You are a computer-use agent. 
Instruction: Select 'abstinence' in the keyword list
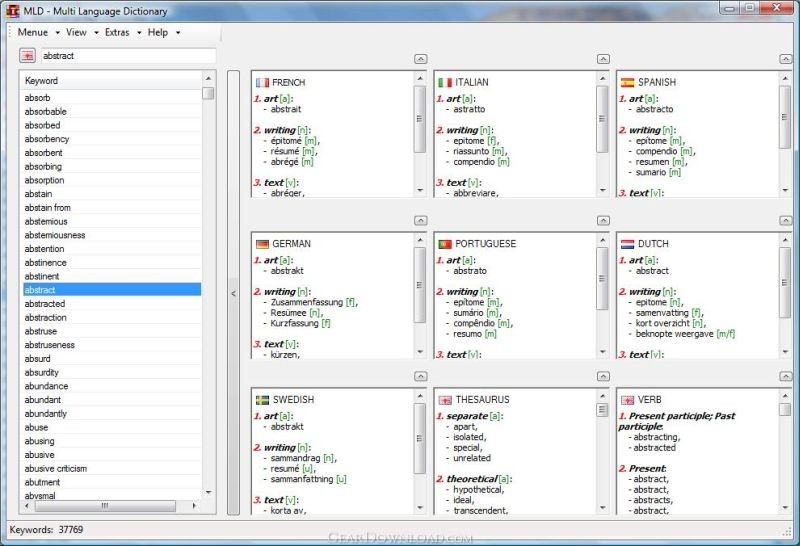point(112,263)
